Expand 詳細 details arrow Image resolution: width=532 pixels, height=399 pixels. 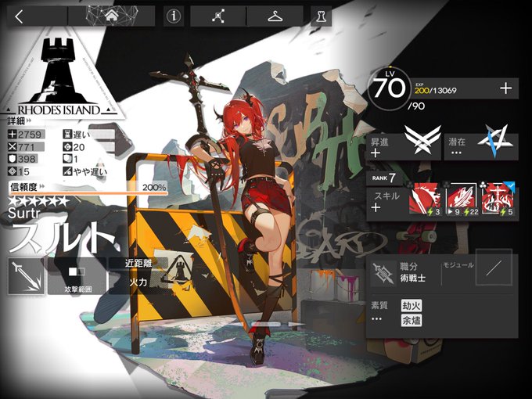(29, 120)
